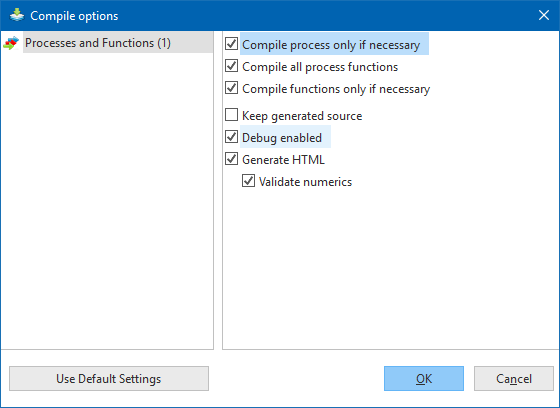Screen dimensions: 560x408
Task: Confirm the dialog with the OK button
Action: 424,378
